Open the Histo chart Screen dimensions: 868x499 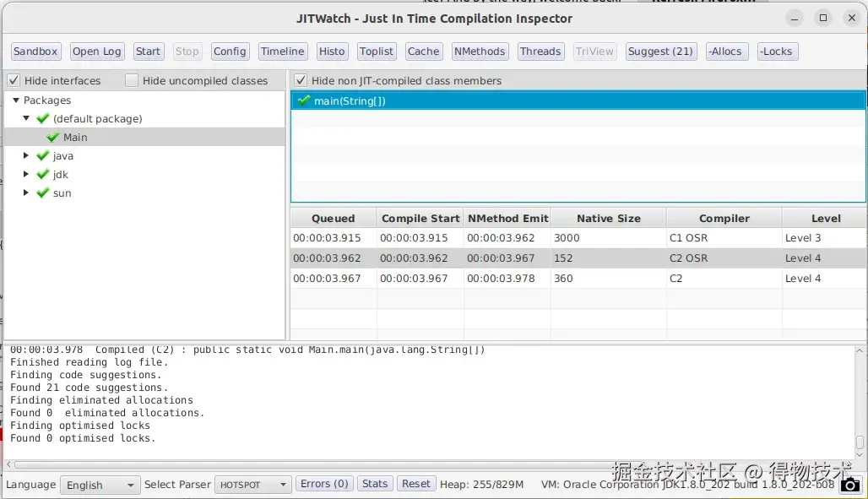click(x=332, y=52)
